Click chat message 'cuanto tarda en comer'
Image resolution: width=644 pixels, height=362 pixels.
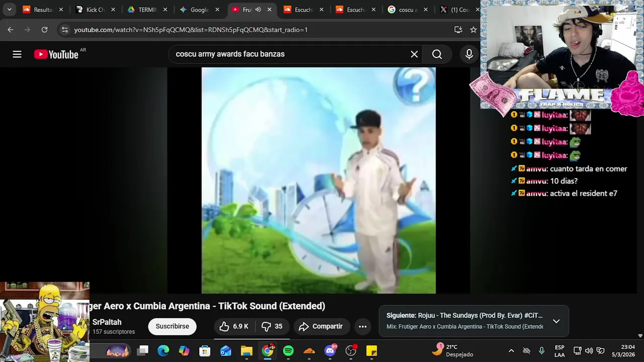589,169
